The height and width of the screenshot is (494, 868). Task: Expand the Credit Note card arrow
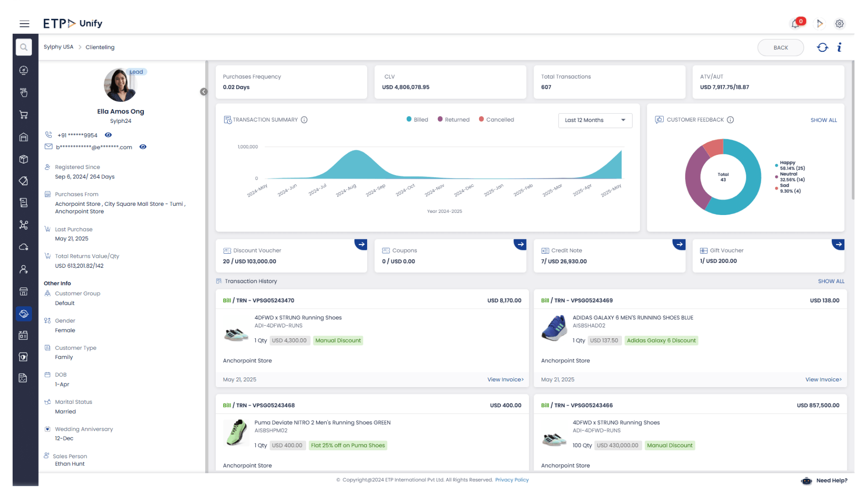[x=679, y=244]
